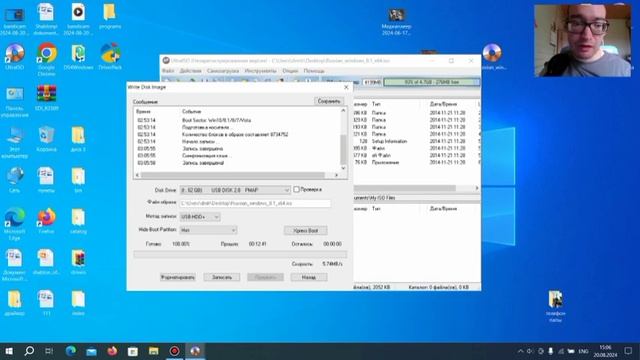The height and width of the screenshot is (360, 640).
Task: Open the Windows Start menu
Action: point(9,351)
